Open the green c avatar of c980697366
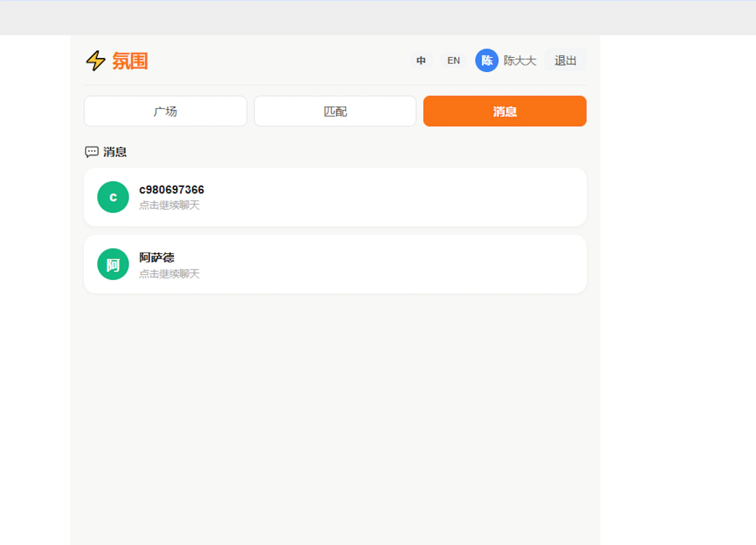Viewport: 756px width, 545px height. [x=113, y=197]
